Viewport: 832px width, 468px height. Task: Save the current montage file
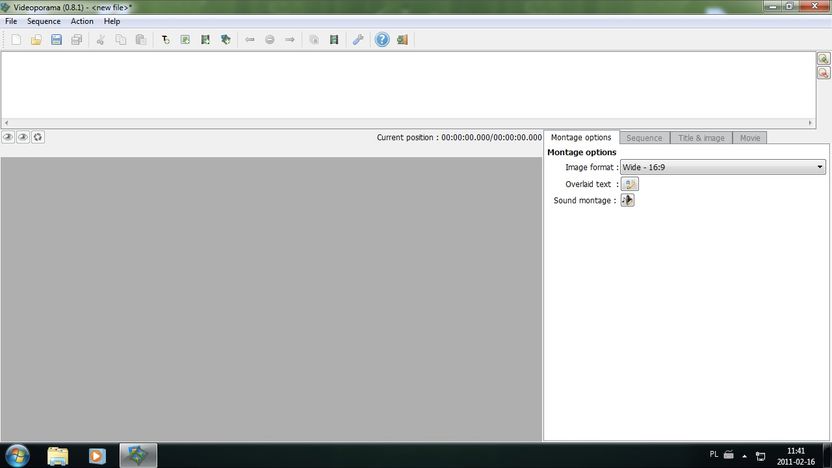[x=56, y=40]
